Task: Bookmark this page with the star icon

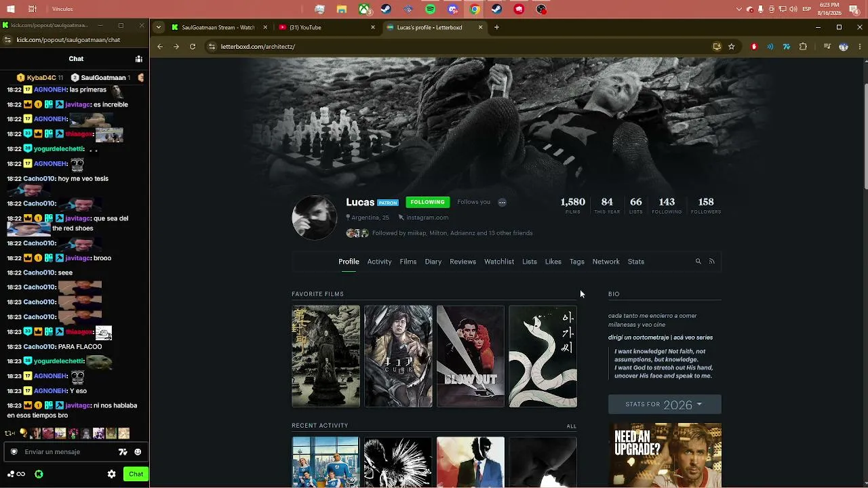Action: click(731, 47)
